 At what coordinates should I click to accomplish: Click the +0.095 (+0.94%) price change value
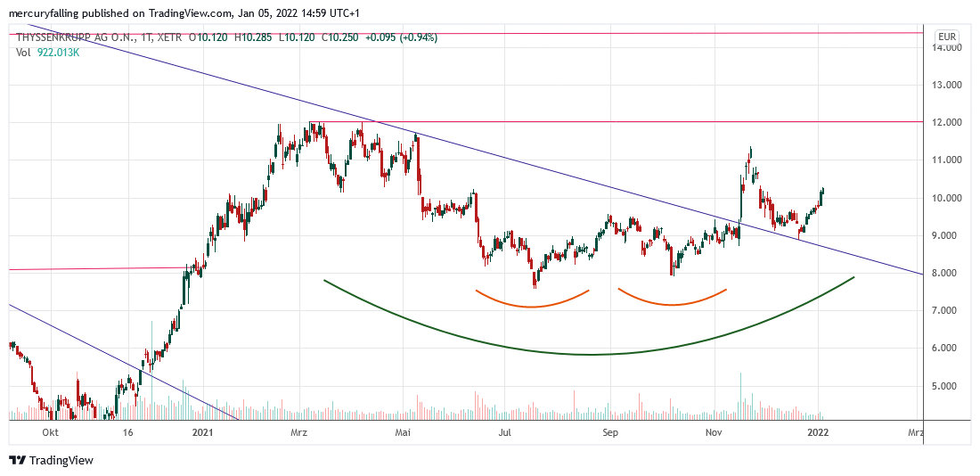point(403,37)
